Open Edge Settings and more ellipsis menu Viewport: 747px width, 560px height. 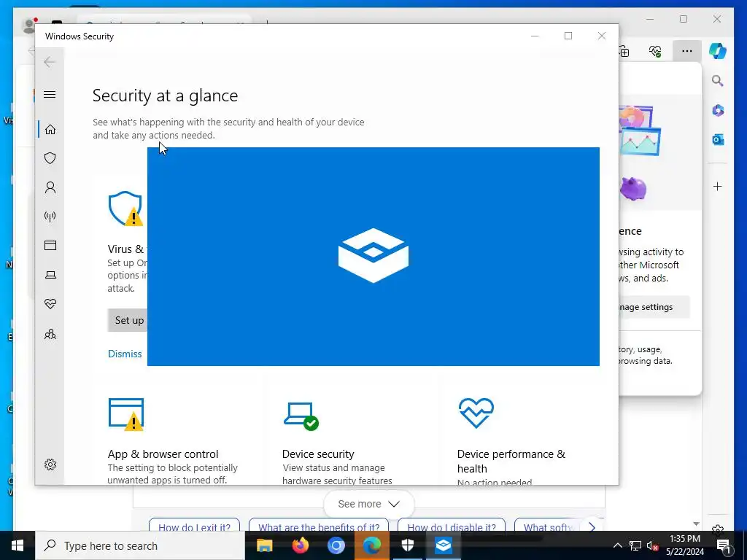[x=686, y=51]
